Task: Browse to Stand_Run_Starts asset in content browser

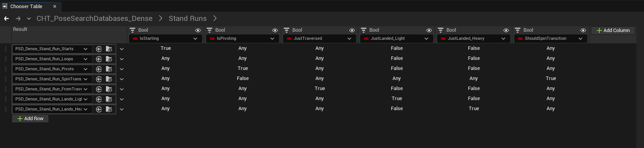Action: (x=109, y=49)
